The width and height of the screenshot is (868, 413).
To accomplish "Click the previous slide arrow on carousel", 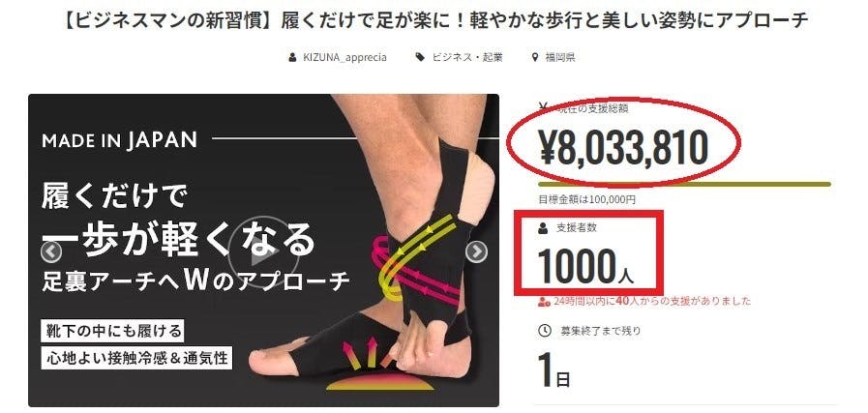I will 51,251.
